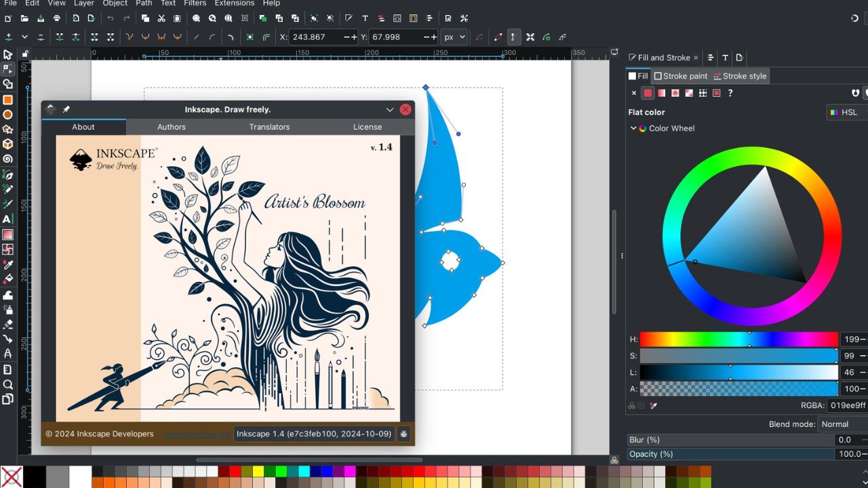Screen dimensions: 868x488
Task: Open Text and Font dialog icon
Action: coord(365,18)
